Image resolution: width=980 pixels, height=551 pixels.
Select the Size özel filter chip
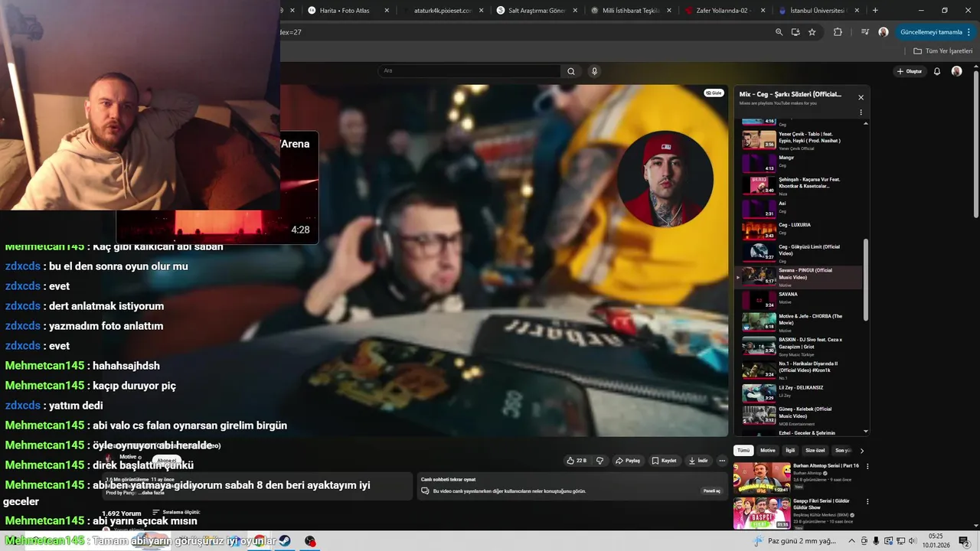pos(815,451)
